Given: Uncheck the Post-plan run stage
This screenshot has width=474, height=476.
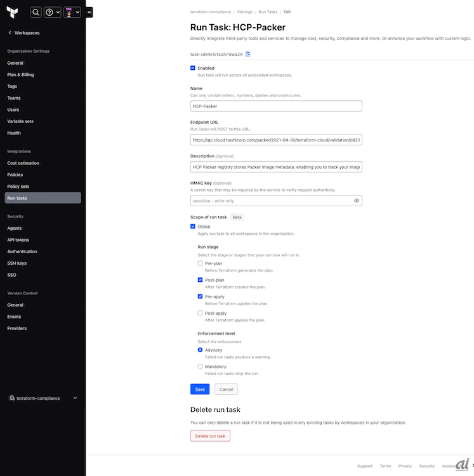Looking at the screenshot, I should pyautogui.click(x=200, y=280).
